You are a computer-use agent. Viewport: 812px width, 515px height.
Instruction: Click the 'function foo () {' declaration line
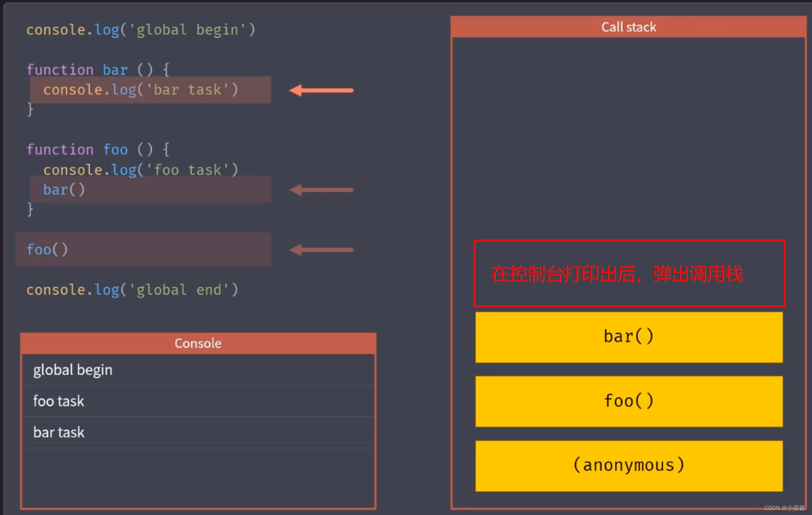98,150
